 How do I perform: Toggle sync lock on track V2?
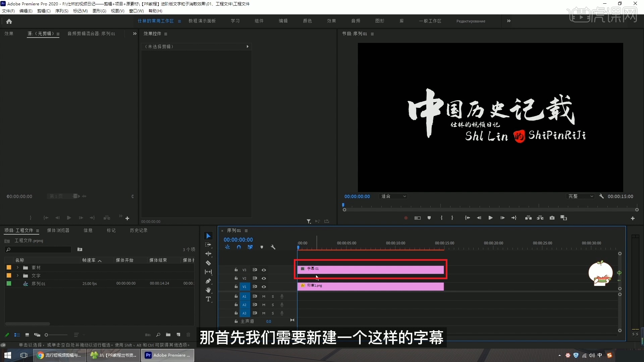(x=255, y=278)
